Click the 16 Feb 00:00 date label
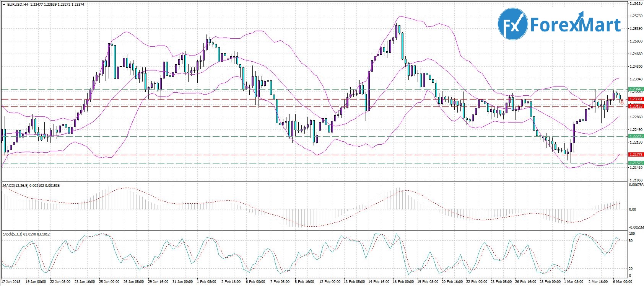Image resolution: width=644 pixels, height=286 pixels. [x=403, y=282]
